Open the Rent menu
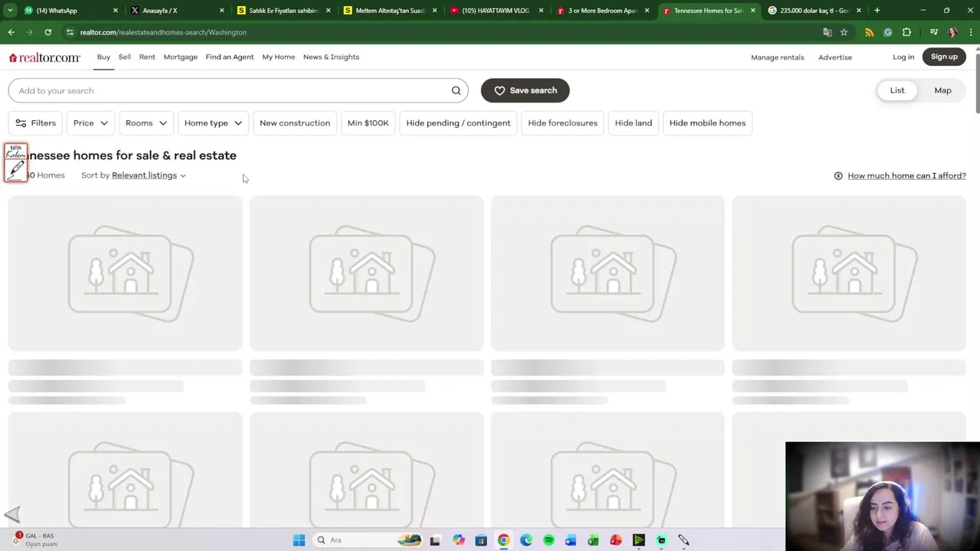 [147, 57]
